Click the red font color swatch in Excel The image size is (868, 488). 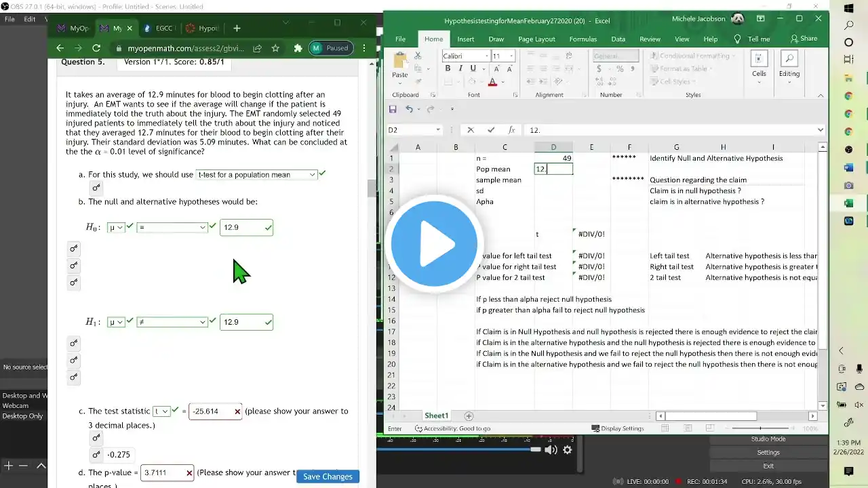(492, 83)
